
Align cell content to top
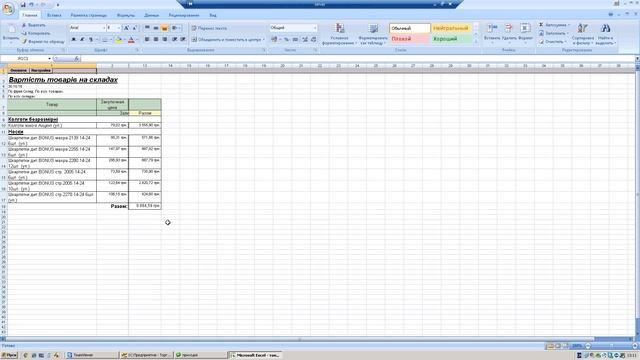tap(147, 28)
